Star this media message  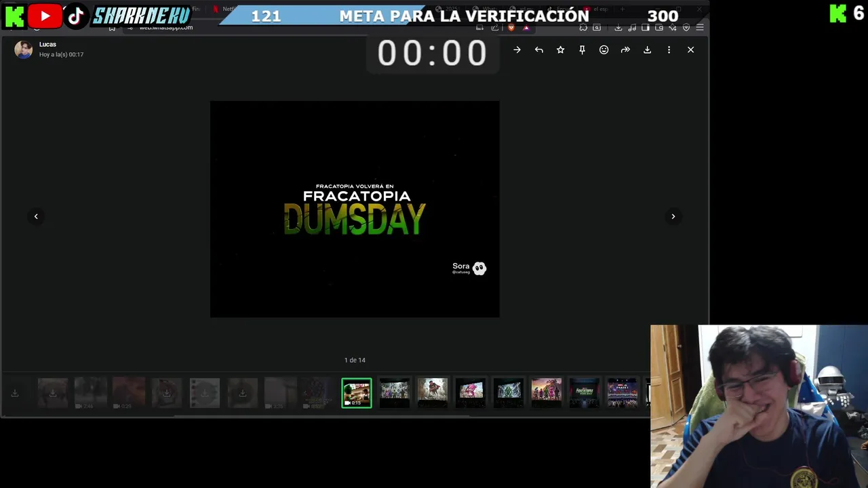(x=560, y=49)
